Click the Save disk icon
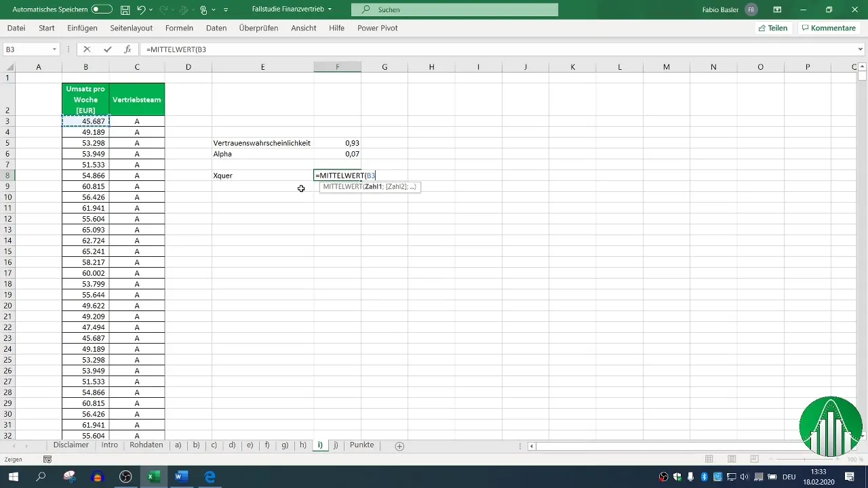 125,9
